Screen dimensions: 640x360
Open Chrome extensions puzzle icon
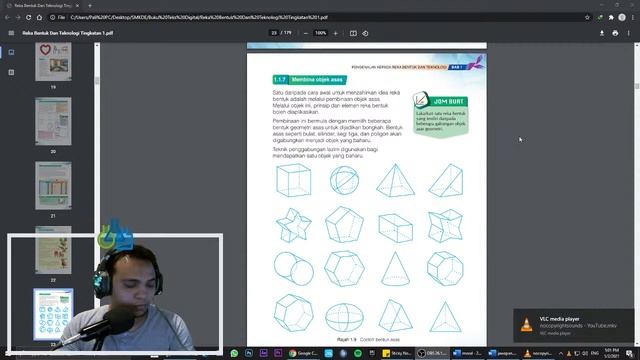tap(611, 17)
